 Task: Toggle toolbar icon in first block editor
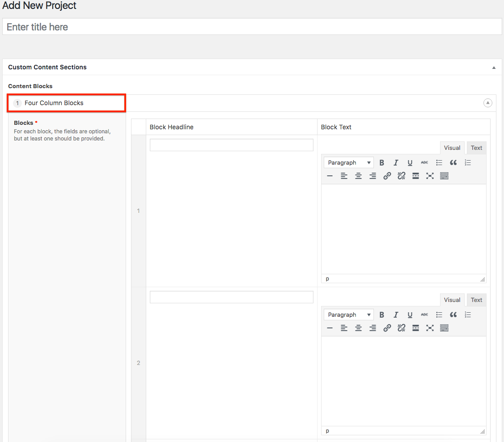tap(444, 176)
